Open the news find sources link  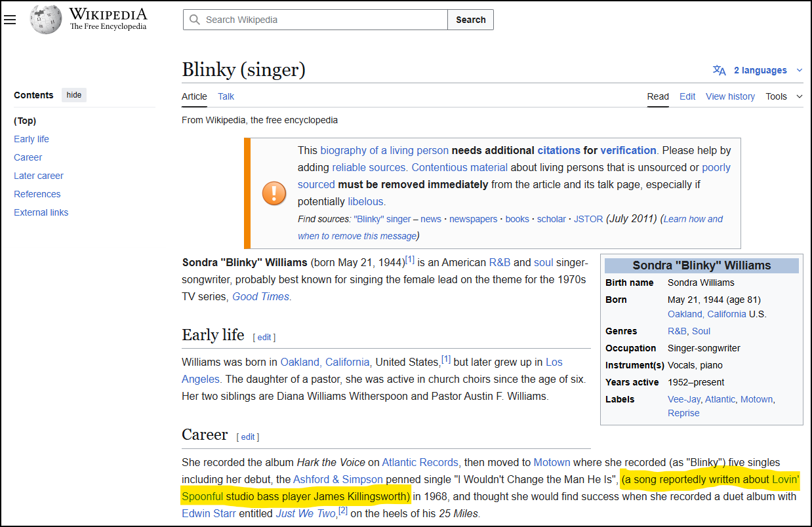coord(431,219)
